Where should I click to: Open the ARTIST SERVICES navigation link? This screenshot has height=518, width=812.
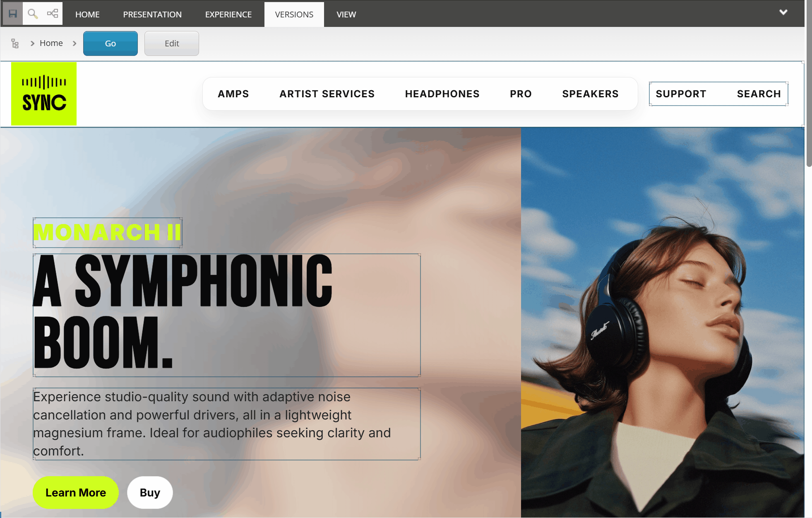(327, 94)
